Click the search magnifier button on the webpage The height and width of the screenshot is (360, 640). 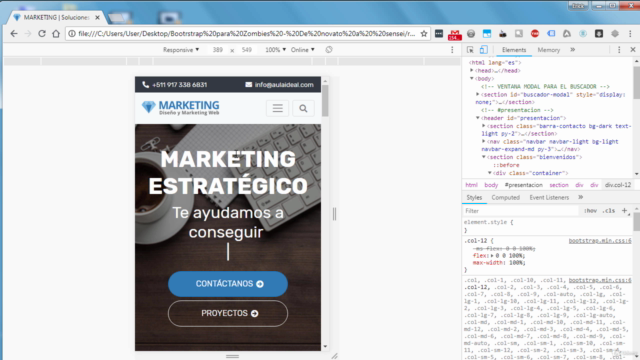click(303, 108)
